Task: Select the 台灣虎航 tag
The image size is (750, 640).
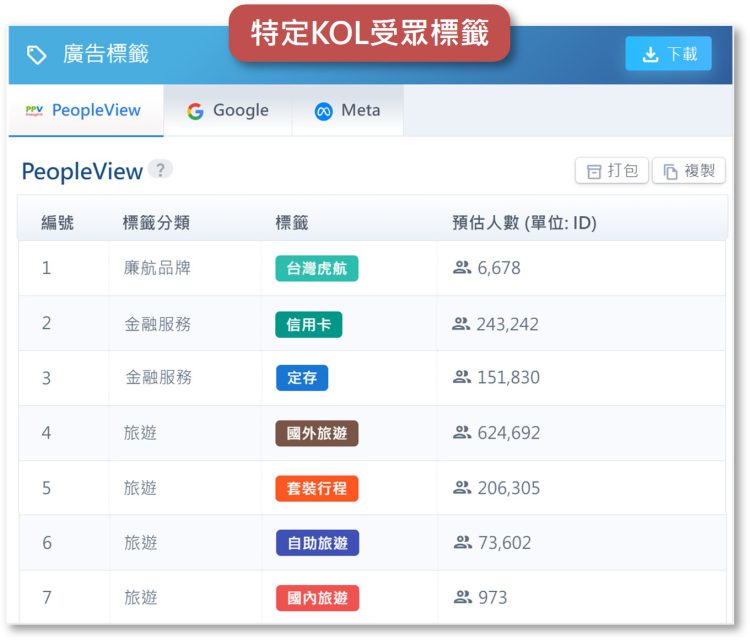Action: (317, 268)
